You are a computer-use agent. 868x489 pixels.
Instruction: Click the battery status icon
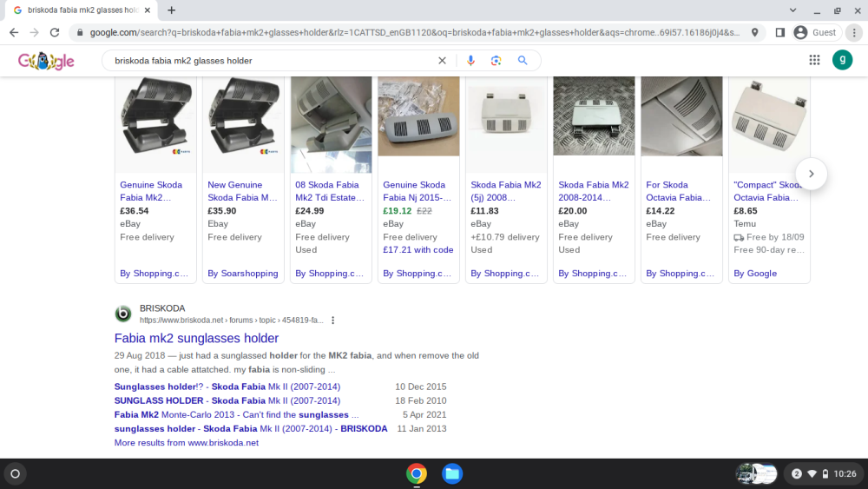pyautogui.click(x=825, y=473)
